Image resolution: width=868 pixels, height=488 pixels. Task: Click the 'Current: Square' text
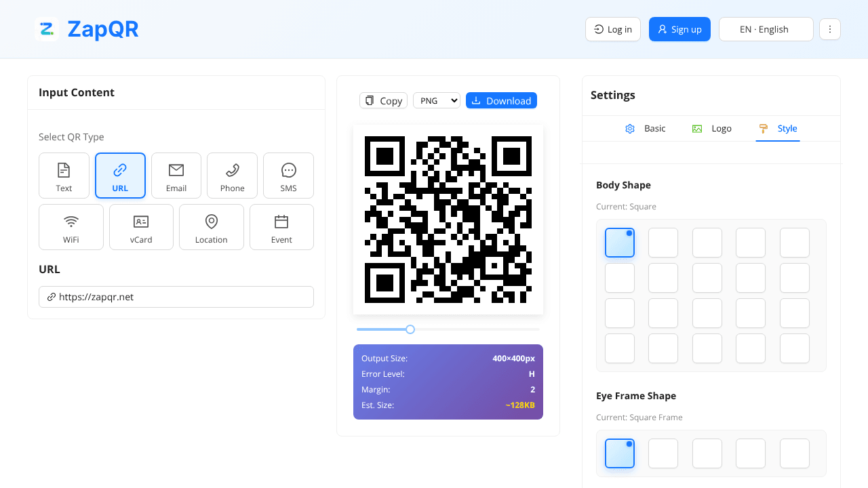tap(626, 207)
